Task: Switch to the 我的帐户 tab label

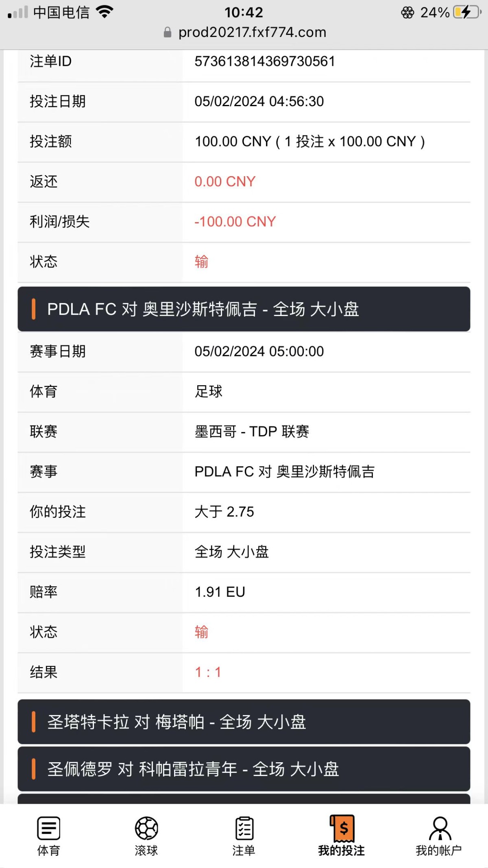Action: coord(439,851)
